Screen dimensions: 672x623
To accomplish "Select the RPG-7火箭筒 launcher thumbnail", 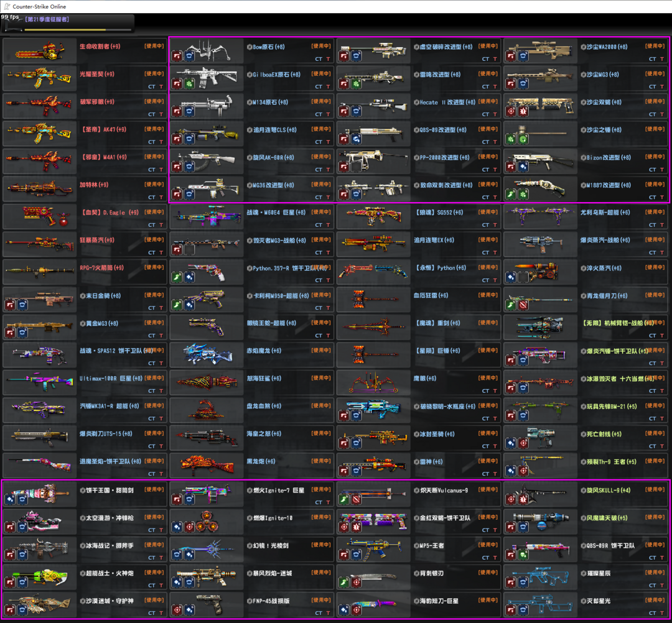I will pyautogui.click(x=39, y=272).
